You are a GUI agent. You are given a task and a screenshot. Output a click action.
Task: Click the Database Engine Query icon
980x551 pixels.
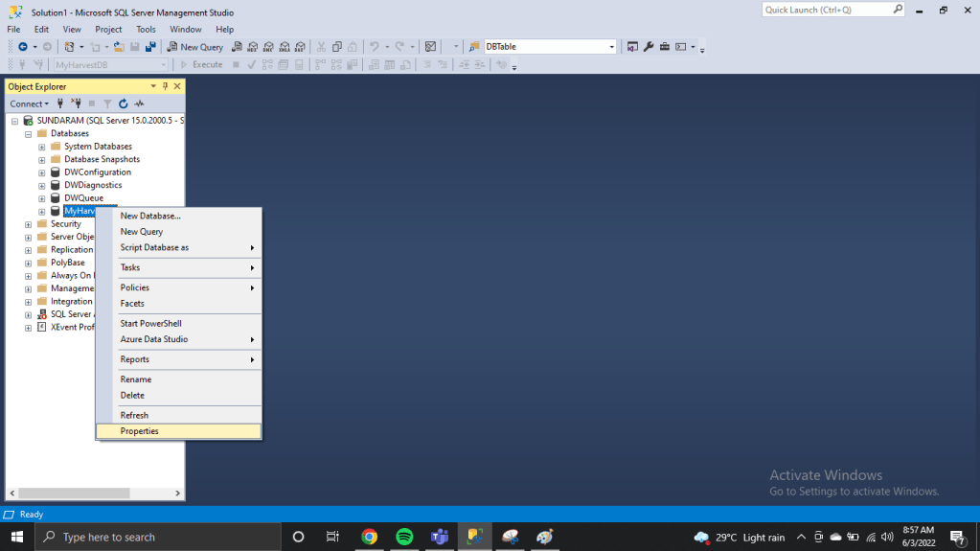point(238,47)
